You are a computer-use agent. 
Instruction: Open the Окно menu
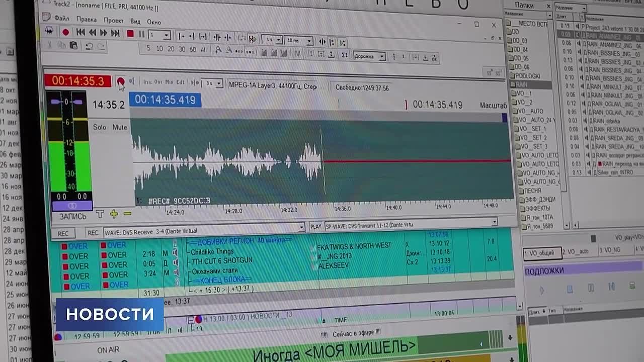tap(154, 22)
